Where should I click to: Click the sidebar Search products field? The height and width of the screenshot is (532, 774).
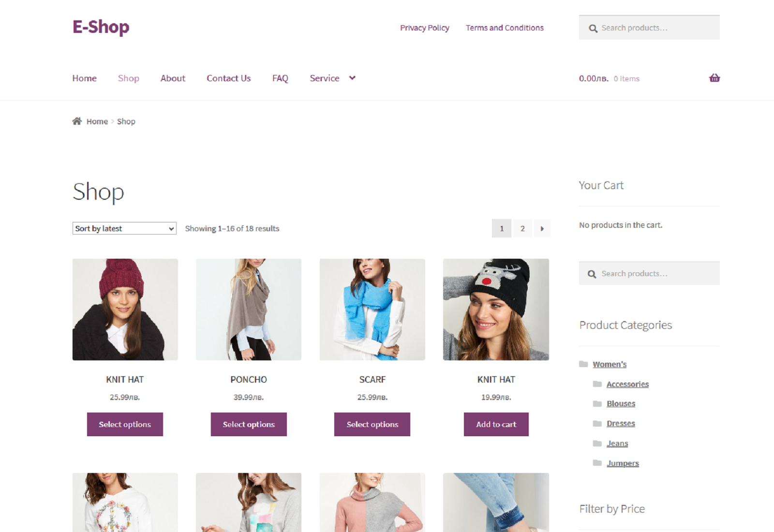[x=649, y=274]
